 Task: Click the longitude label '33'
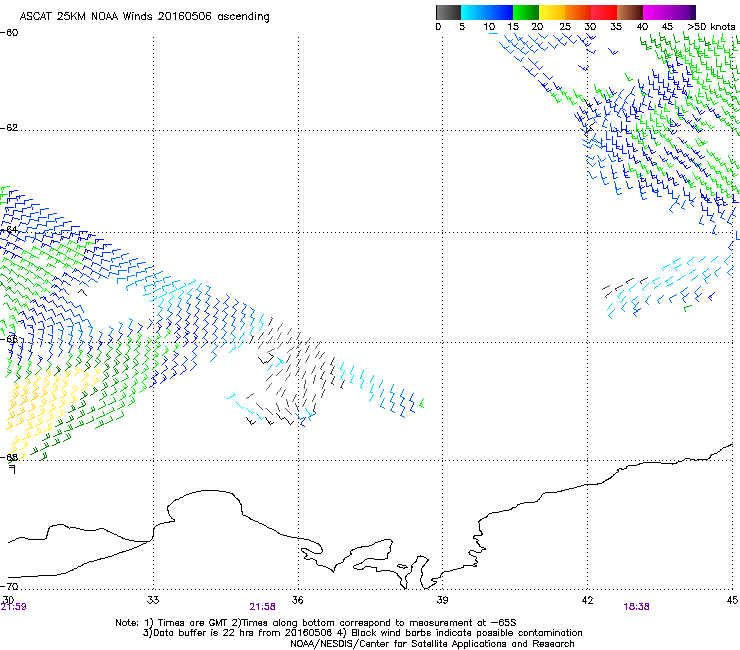(153, 600)
